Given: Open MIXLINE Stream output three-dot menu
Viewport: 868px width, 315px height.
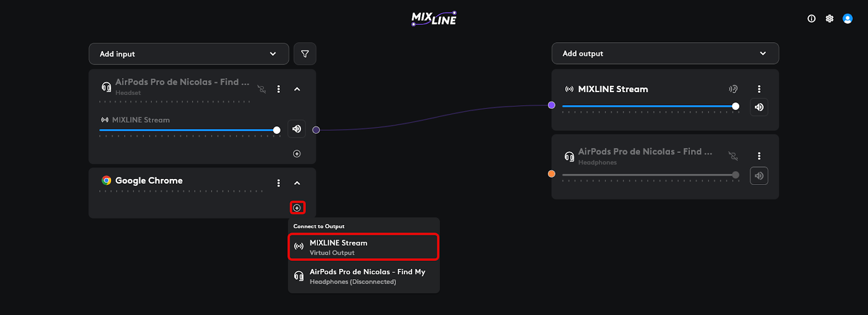Looking at the screenshot, I should pos(759,89).
